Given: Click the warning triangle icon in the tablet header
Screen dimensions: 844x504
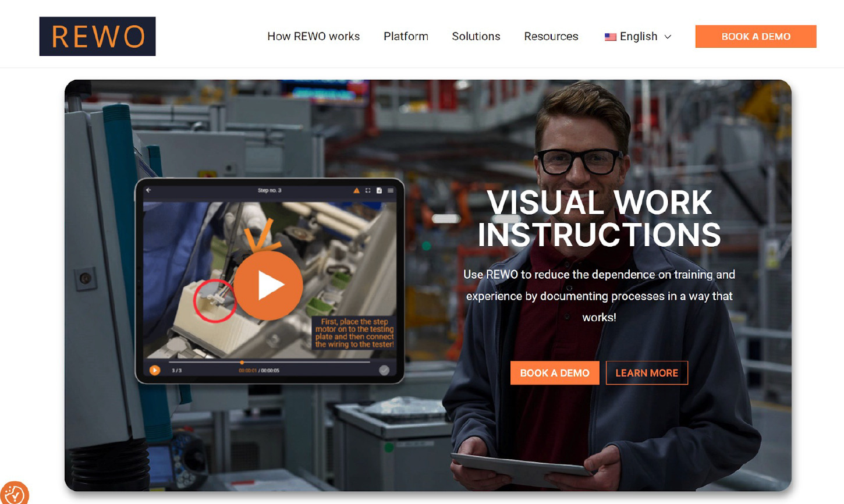Looking at the screenshot, I should tap(356, 190).
